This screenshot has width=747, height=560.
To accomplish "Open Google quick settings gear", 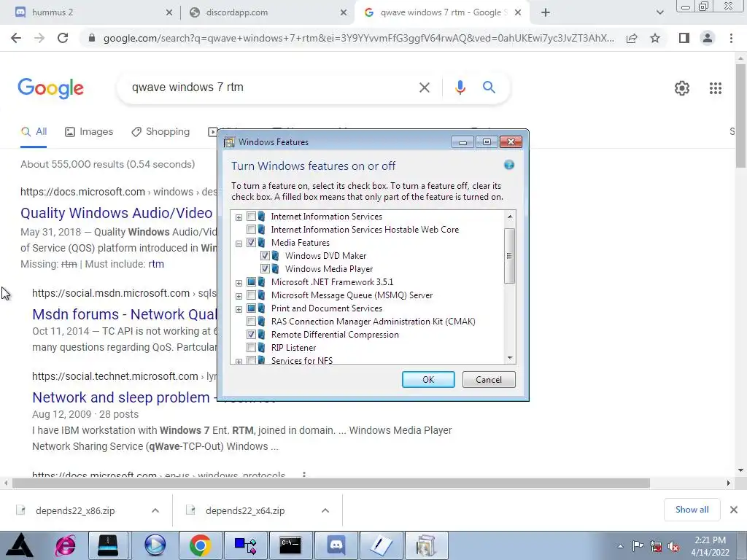I will [x=682, y=88].
